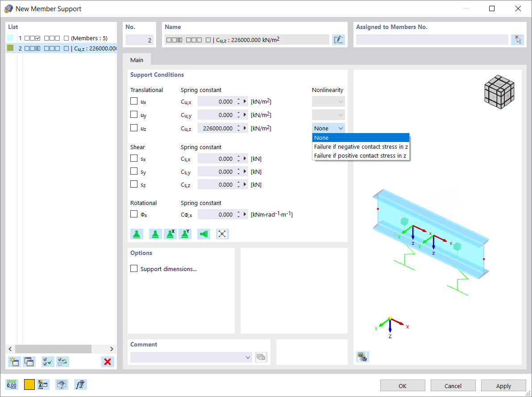The image size is (532, 397).
Task: Click the Cs,z spring constant stepper arrows
Action: pos(238,185)
